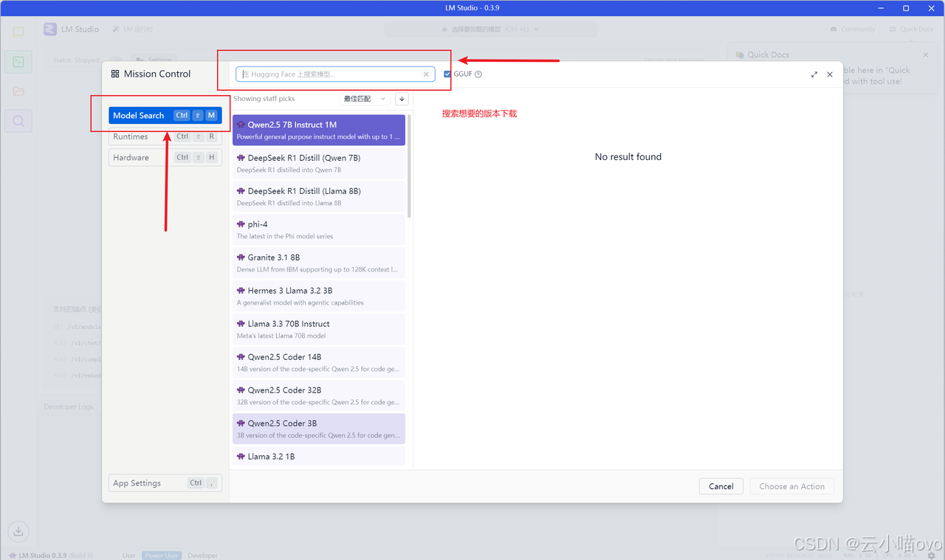Click the Choose an Action button
Viewport: 945px width, 560px height.
[792, 486]
